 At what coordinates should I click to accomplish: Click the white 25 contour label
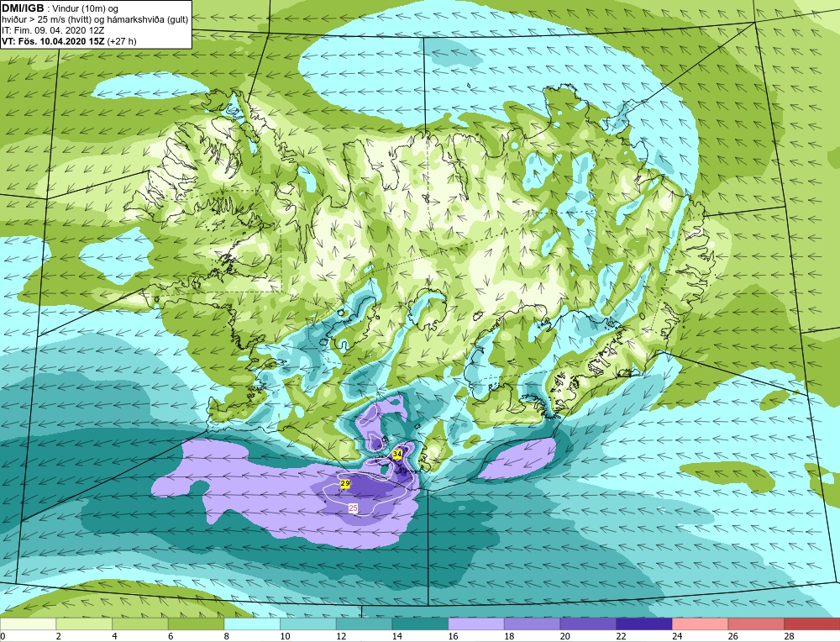[x=353, y=508]
